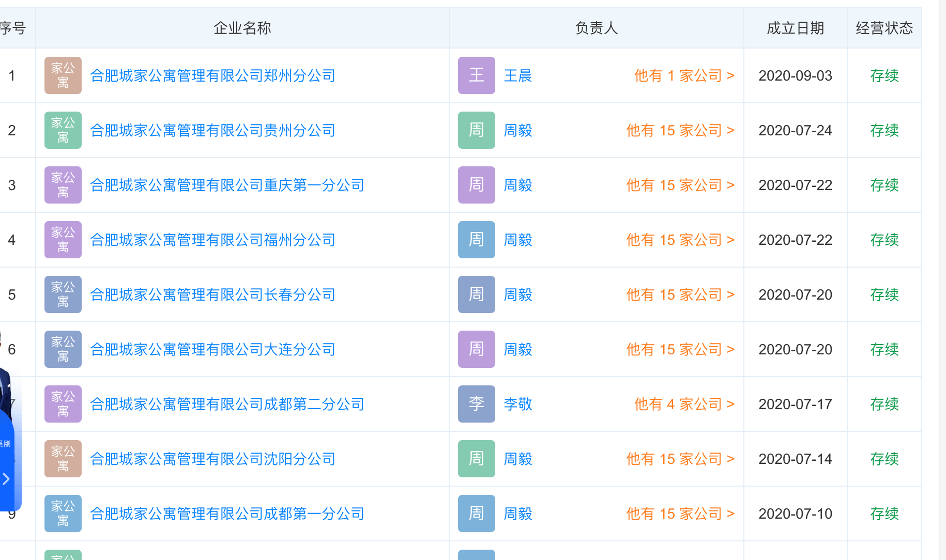
Task: Click 他有 4 家公司 for 李敬
Action: coord(684,405)
